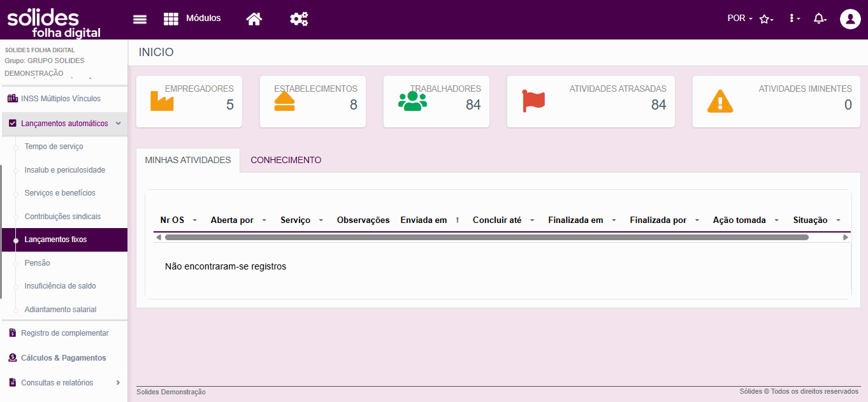Open Pensão menu item
The width and height of the screenshot is (868, 402).
coord(37,263)
